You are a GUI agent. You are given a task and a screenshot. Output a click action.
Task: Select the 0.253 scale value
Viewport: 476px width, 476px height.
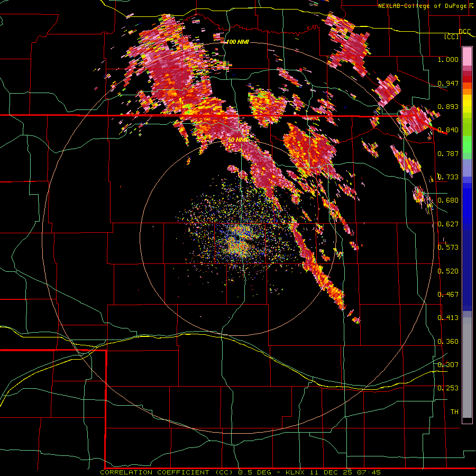448,388
